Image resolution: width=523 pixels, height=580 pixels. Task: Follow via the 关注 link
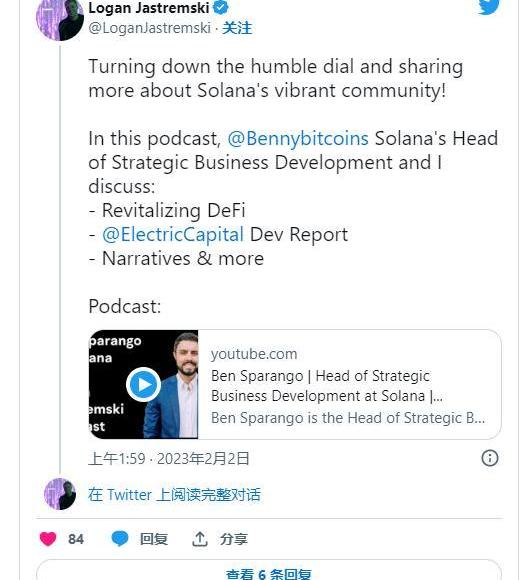point(237,28)
